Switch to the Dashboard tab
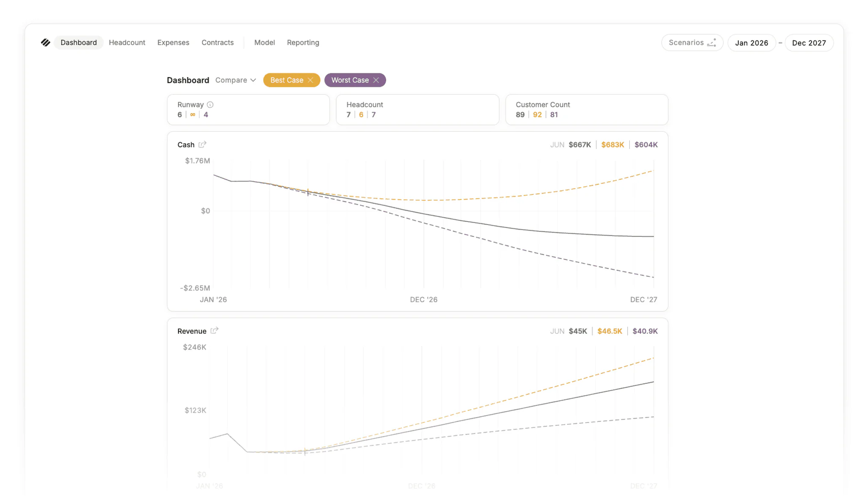The height and width of the screenshot is (502, 868). pos(78,42)
